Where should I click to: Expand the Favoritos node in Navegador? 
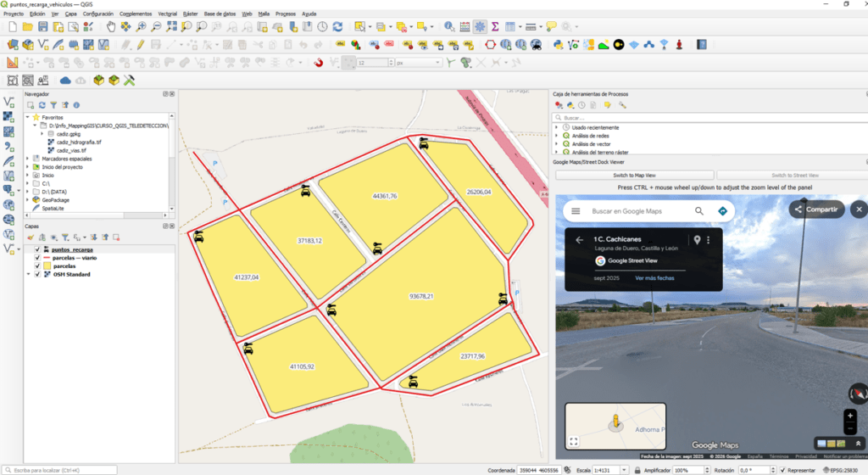tap(28, 117)
